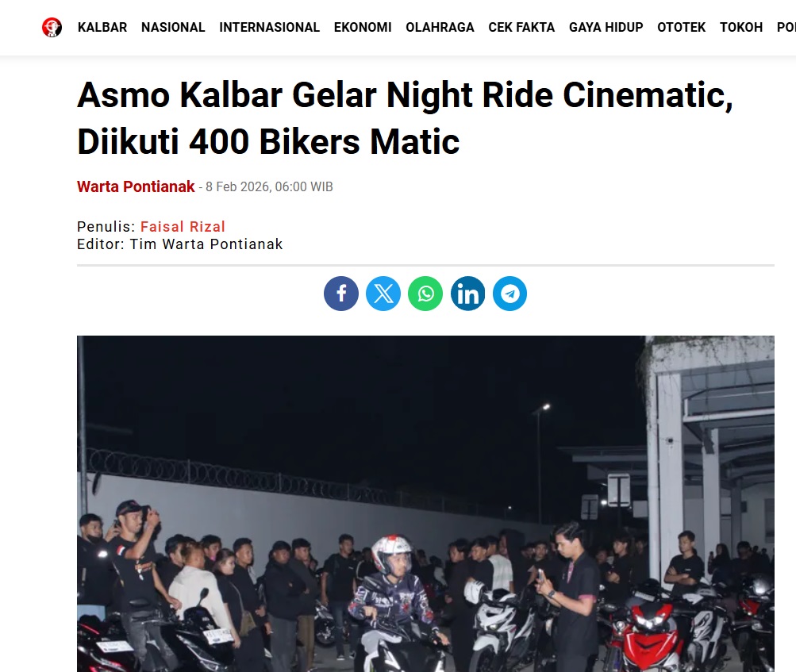Share article via Telegram
Screen dimensions: 796x672
coord(510,294)
